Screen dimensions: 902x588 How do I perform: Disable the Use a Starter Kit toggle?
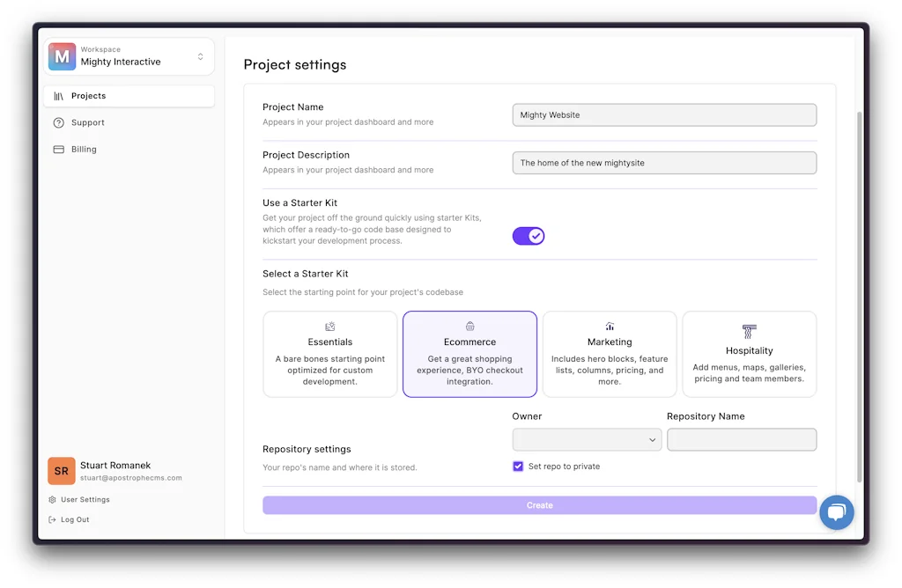point(529,236)
